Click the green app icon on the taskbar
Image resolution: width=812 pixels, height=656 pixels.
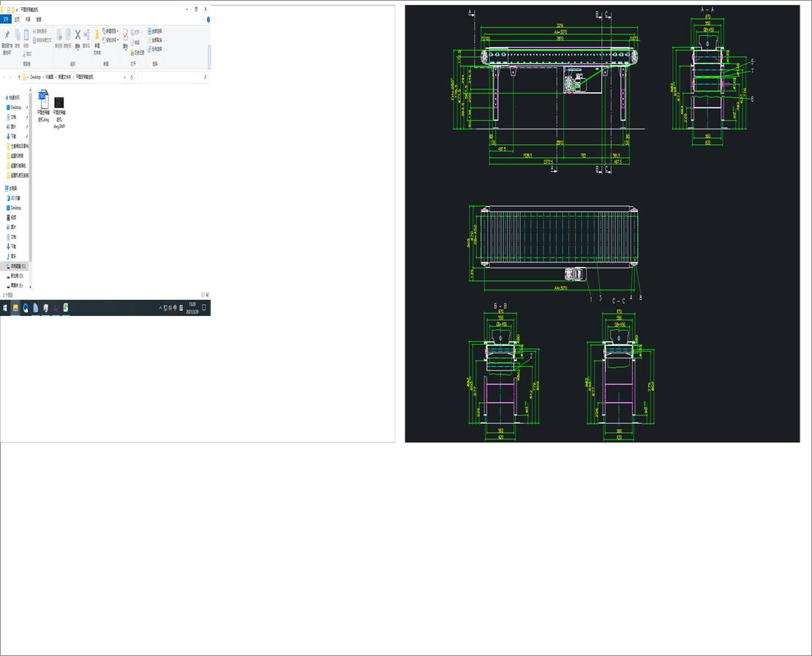tap(66, 308)
